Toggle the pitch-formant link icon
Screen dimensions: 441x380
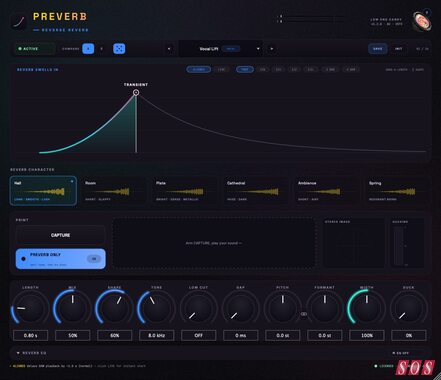(304, 314)
